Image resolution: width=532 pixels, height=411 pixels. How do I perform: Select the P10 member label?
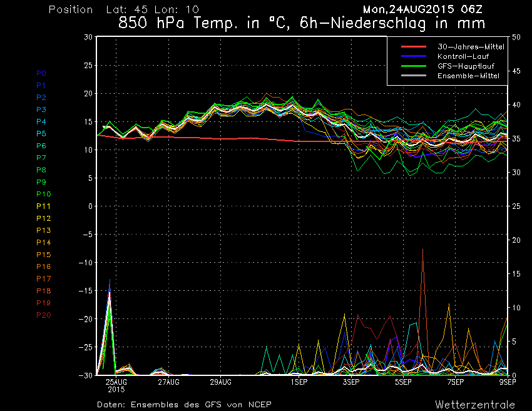(x=44, y=194)
